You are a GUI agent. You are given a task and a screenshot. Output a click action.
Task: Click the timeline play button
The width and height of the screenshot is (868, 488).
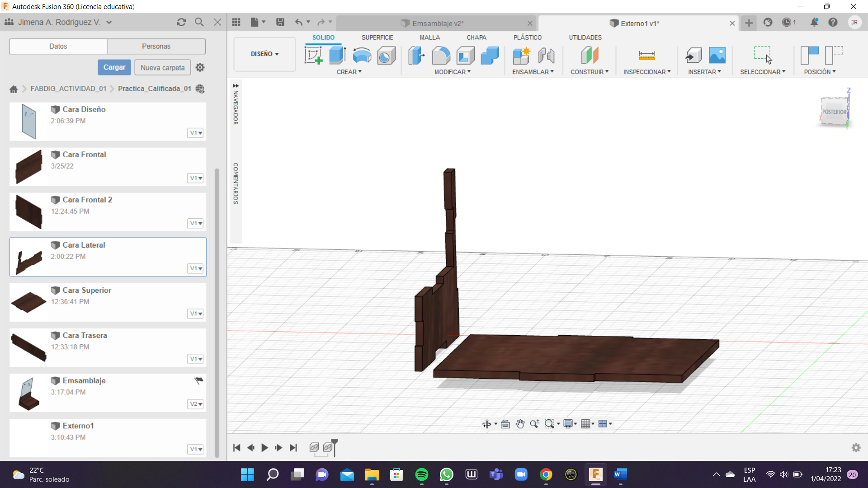265,447
